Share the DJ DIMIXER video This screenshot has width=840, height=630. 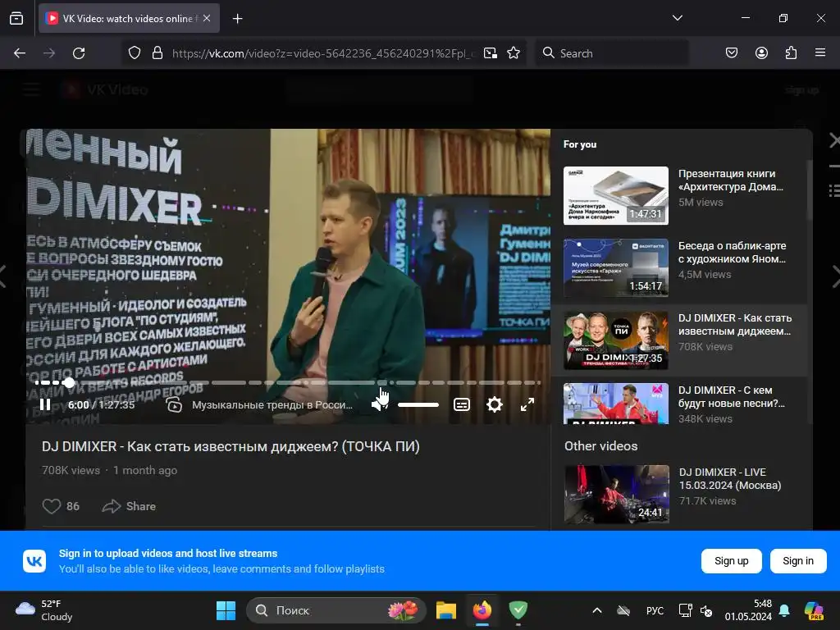coord(129,506)
